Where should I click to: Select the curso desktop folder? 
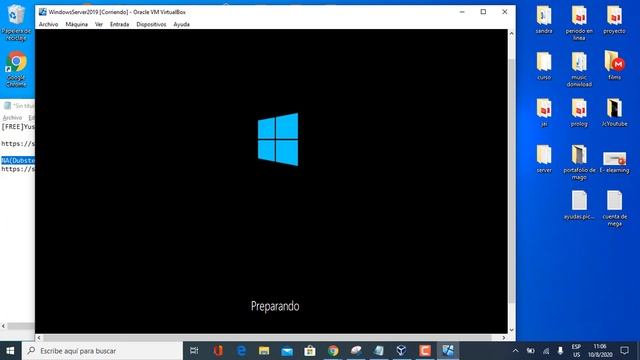[x=544, y=66]
